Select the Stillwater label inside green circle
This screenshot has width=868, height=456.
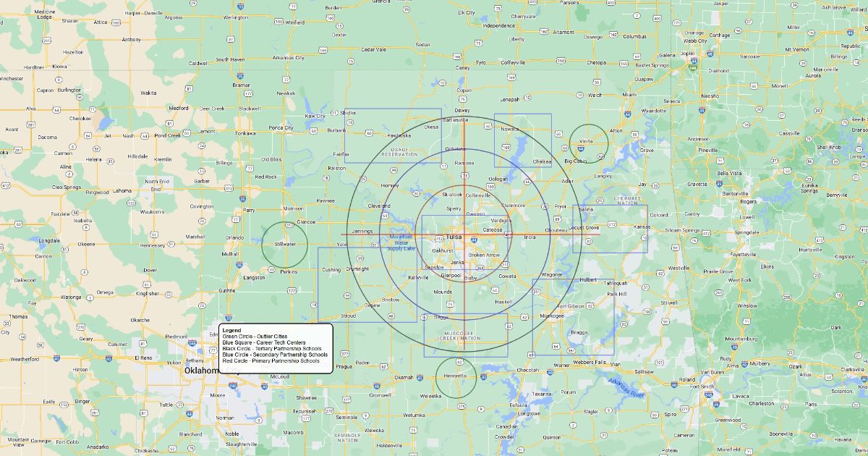(285, 244)
